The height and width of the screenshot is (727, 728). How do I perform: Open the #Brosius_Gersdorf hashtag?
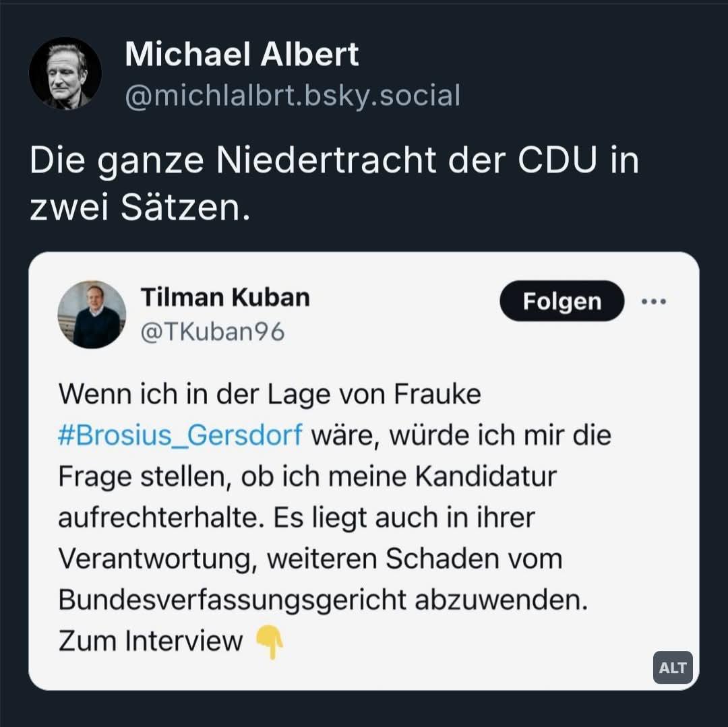tap(181, 435)
